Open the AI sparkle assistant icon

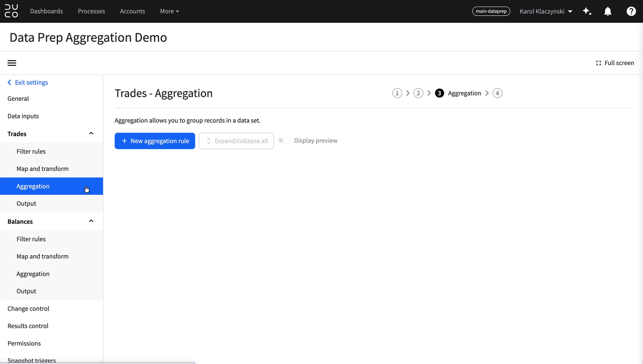[587, 11]
